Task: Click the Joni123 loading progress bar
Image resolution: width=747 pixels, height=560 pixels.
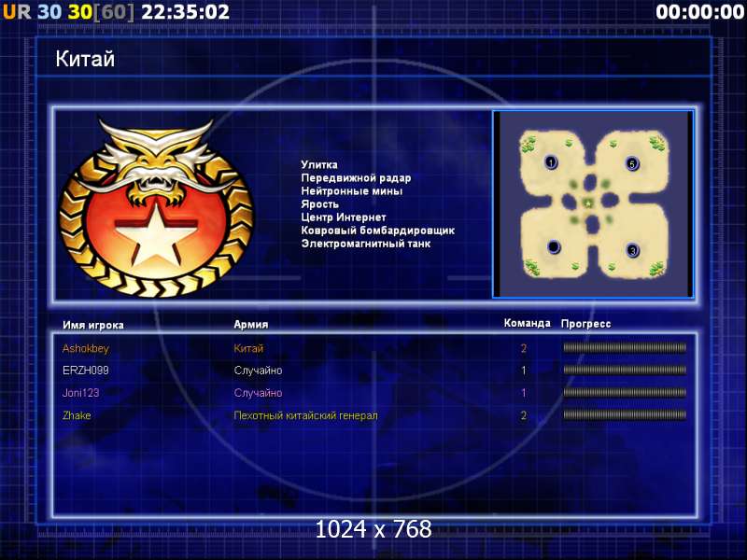Action: (625, 392)
